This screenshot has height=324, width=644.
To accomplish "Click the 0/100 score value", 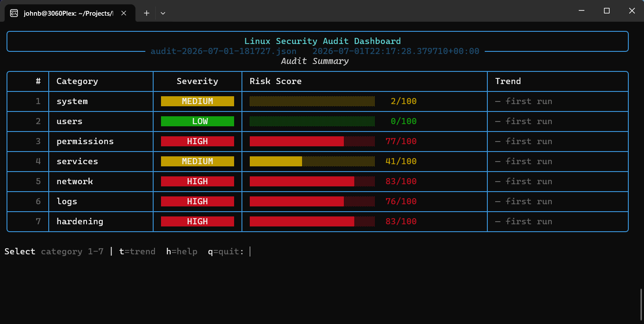I will pos(404,121).
